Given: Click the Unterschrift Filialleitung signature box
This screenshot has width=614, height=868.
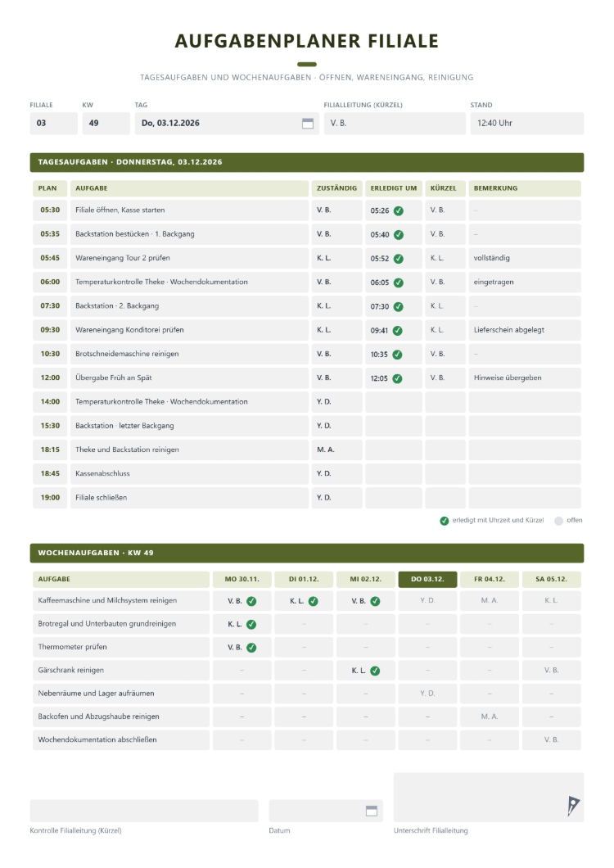Looking at the screenshot, I should pos(489,797).
